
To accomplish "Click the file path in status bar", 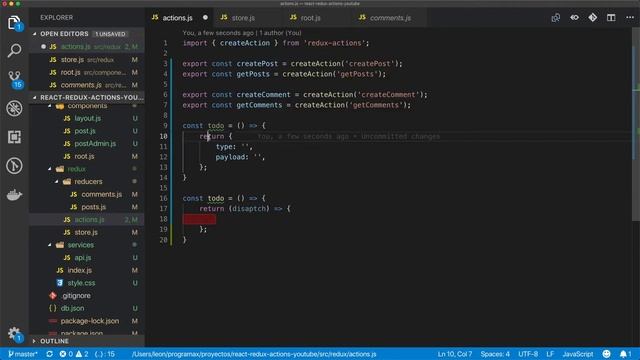I will pyautogui.click(x=254, y=354).
